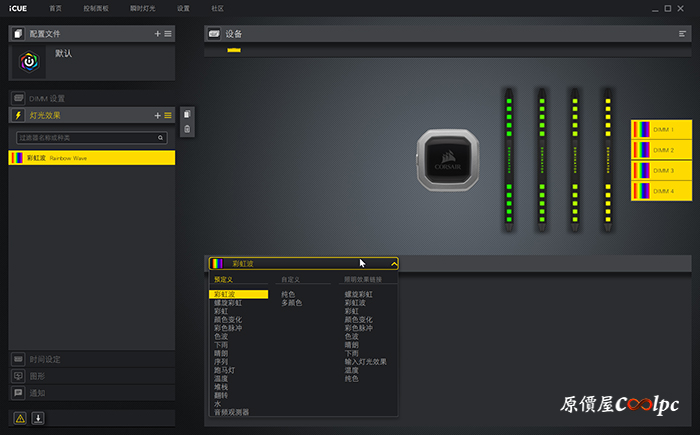Image resolution: width=700 pixels, height=435 pixels.
Task: Choose 输入灯光效果 lighting link option
Action: click(366, 362)
